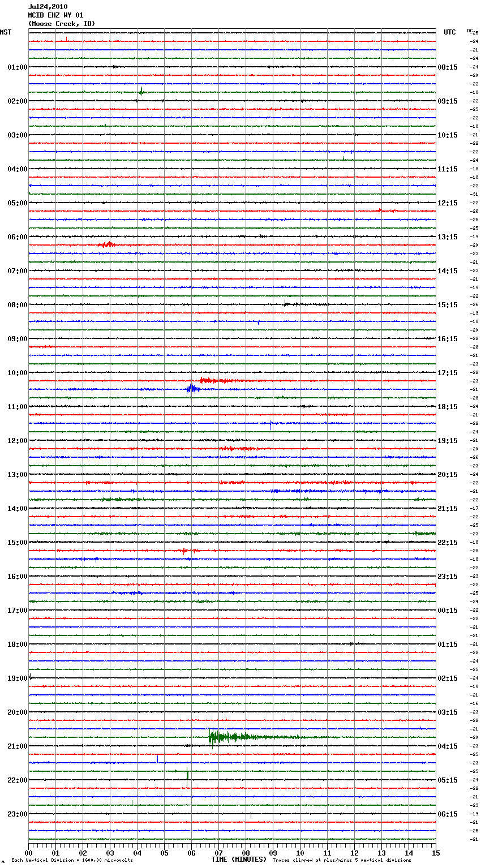This screenshot has width=481, height=868.
Task: Select the (Moose Creek, ID) location label
Action: [62, 24]
